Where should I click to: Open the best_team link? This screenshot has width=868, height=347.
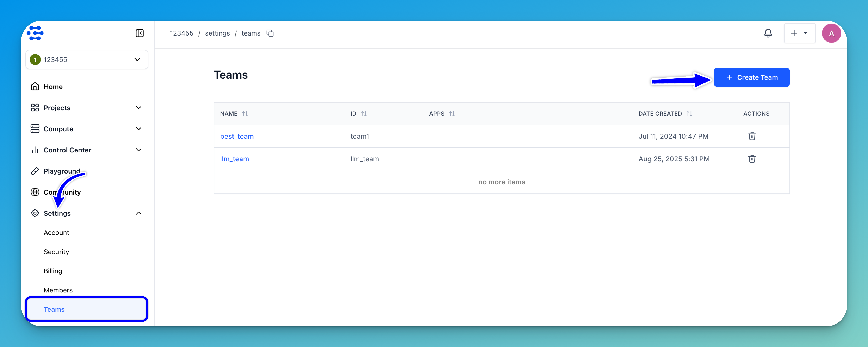(x=237, y=136)
